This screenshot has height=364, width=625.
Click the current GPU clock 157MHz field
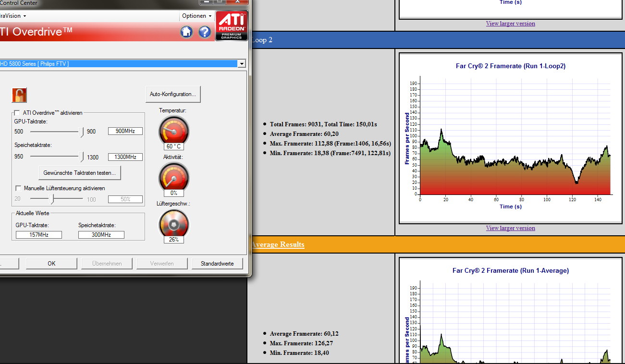click(39, 235)
